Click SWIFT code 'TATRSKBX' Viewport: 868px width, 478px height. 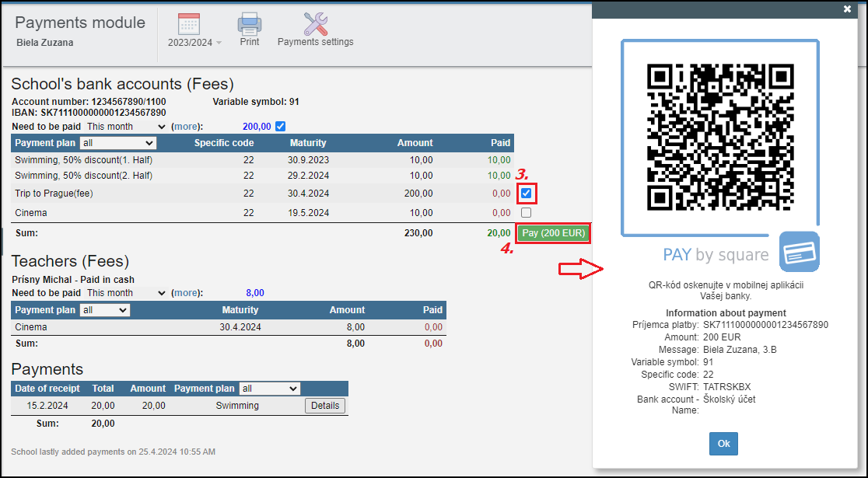tap(727, 387)
